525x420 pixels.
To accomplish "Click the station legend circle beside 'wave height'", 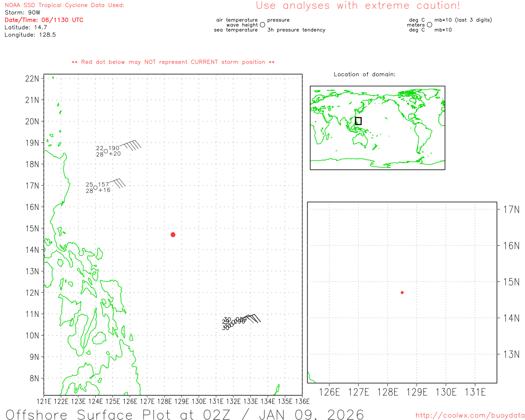I will point(262,25).
